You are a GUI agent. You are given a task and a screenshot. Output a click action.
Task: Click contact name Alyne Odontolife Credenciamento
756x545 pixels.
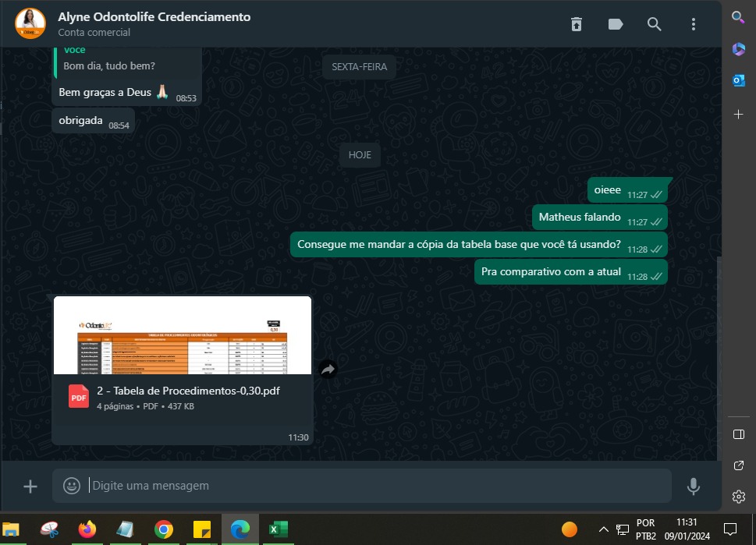click(x=154, y=17)
